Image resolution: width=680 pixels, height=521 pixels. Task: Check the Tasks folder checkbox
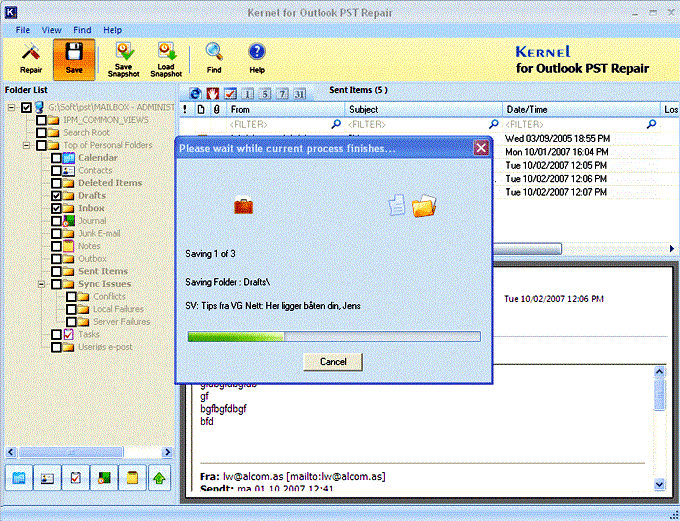coord(56,334)
